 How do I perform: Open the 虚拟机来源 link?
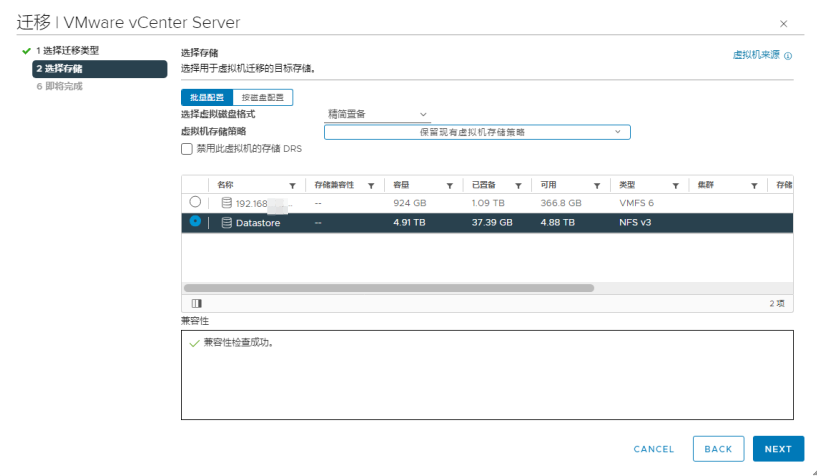(x=756, y=55)
